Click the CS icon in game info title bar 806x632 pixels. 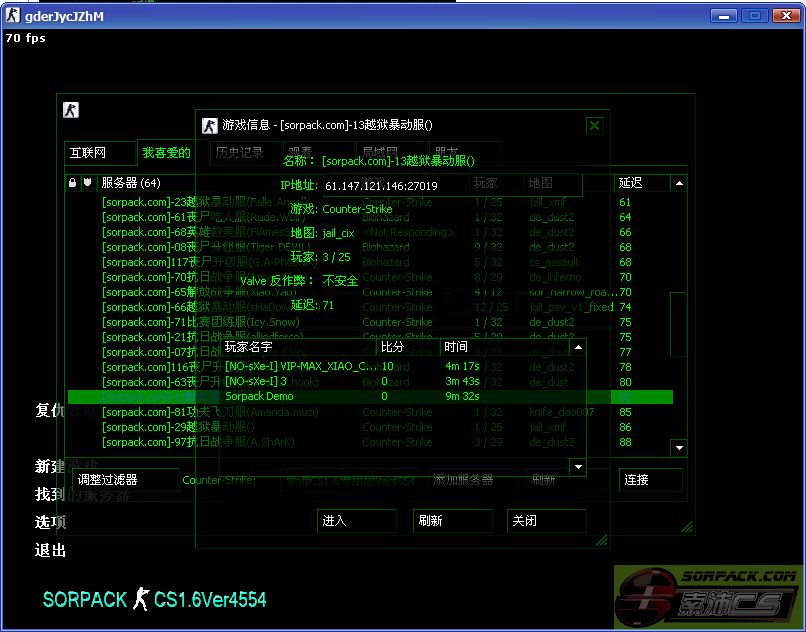point(209,125)
